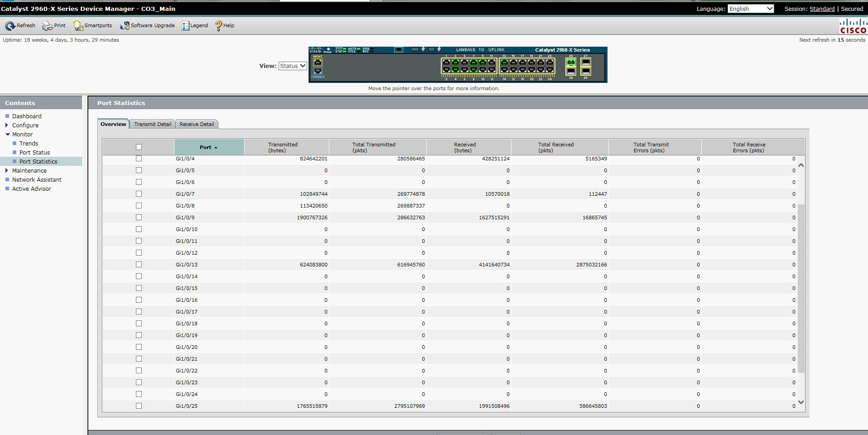
Task: Select uplink port 27 on the switch image
Action: (586, 62)
